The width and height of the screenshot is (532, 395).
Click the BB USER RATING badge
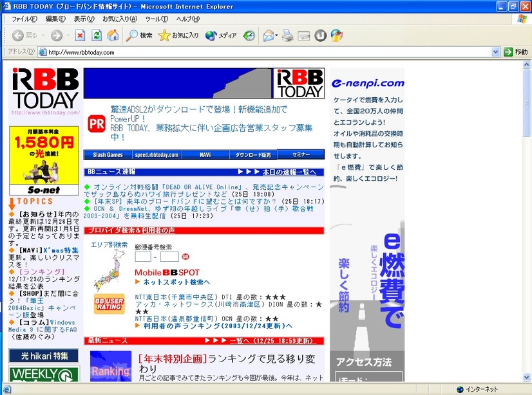pos(109,304)
